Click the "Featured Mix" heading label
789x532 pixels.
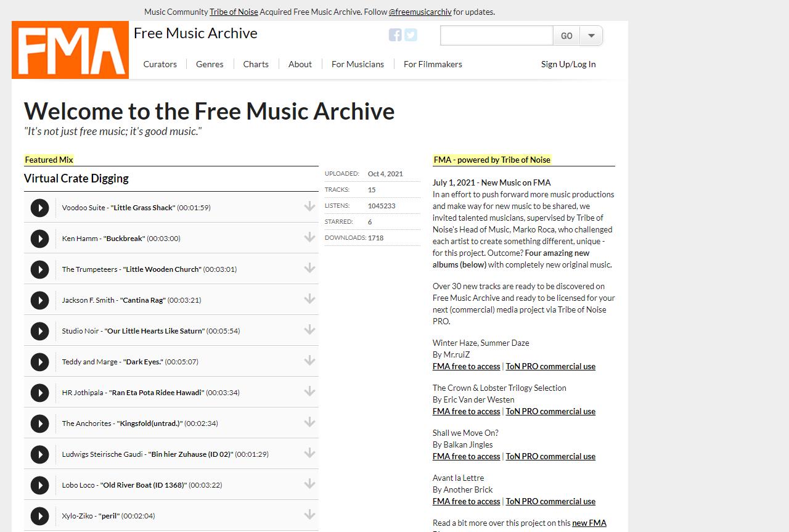coord(49,160)
